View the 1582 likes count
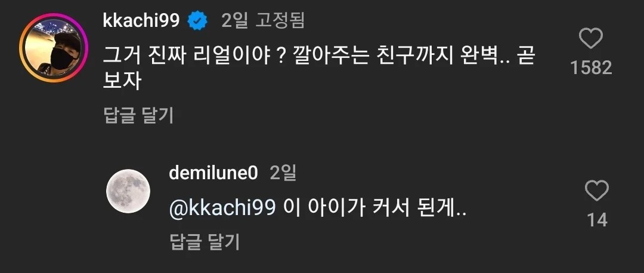This screenshot has height=273, width=644. (591, 68)
